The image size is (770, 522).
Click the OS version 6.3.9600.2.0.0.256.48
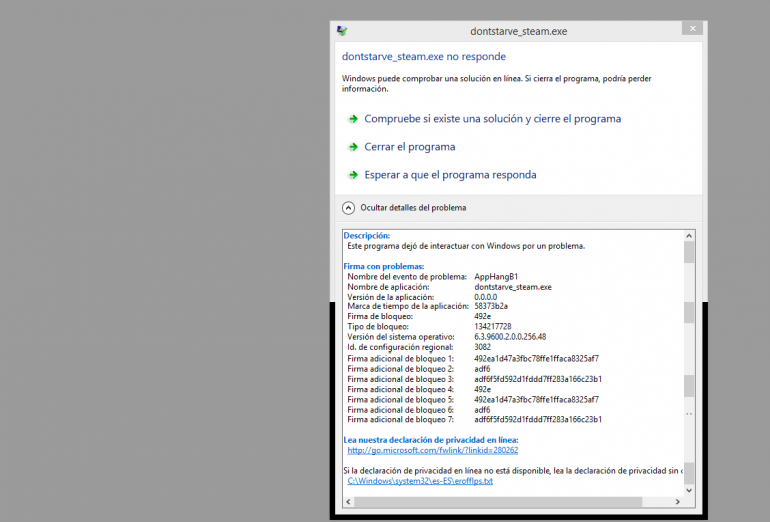(x=510, y=337)
